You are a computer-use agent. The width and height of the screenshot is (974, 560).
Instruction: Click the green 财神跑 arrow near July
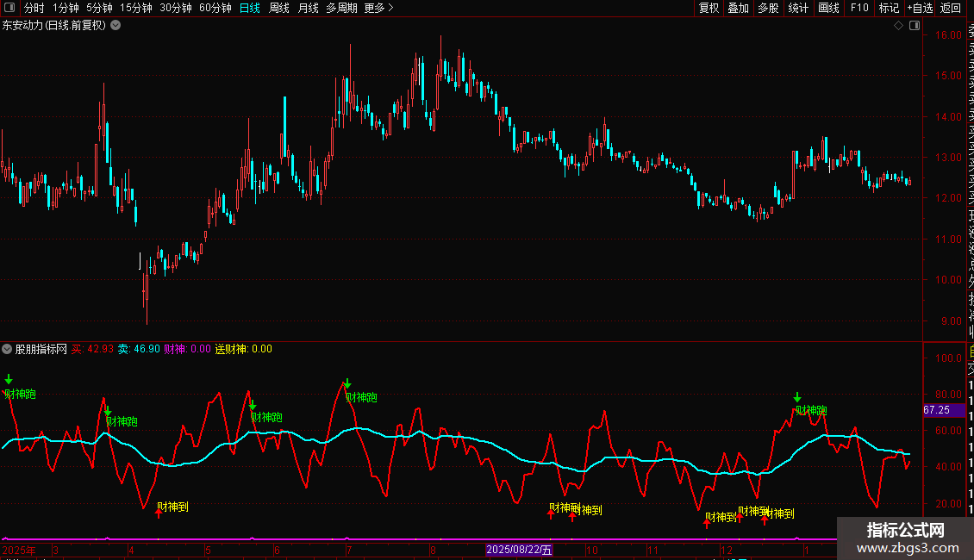tap(347, 383)
